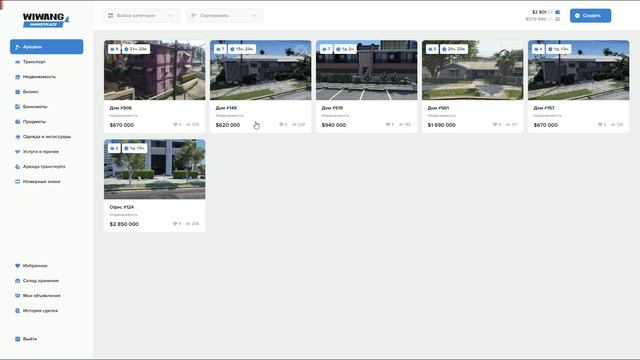Click the bid count badge on Дом #519
Image resolution: width=640 pixels, height=360 pixels.
click(326, 49)
